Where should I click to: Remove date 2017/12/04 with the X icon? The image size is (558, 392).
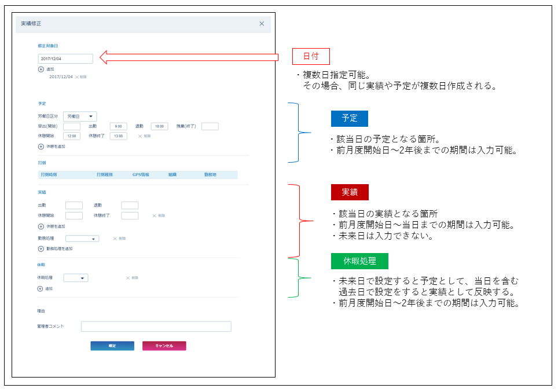(x=77, y=77)
